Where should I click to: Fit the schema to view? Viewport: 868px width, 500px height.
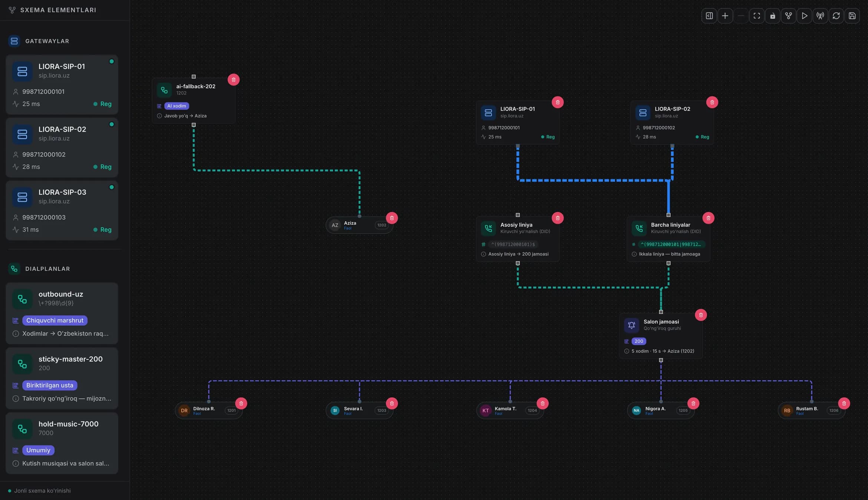pos(757,16)
